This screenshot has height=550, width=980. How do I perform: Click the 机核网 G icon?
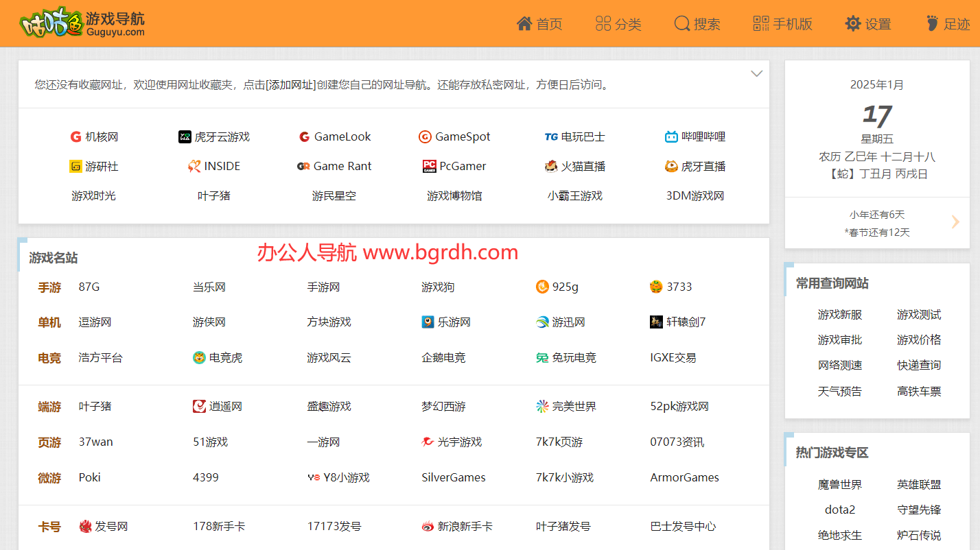[75, 136]
